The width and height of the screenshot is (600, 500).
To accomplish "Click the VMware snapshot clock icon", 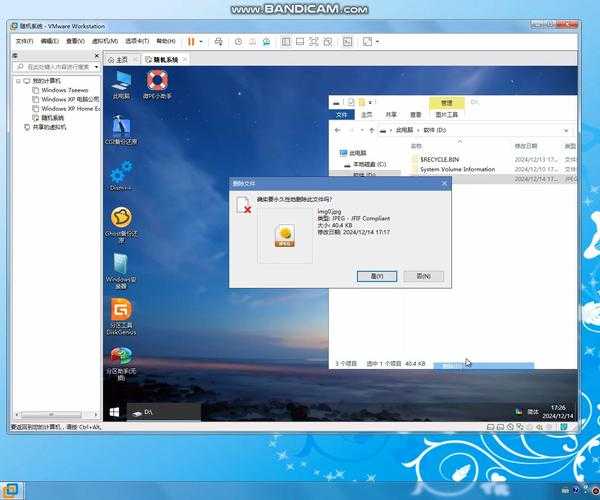I will tap(237, 42).
